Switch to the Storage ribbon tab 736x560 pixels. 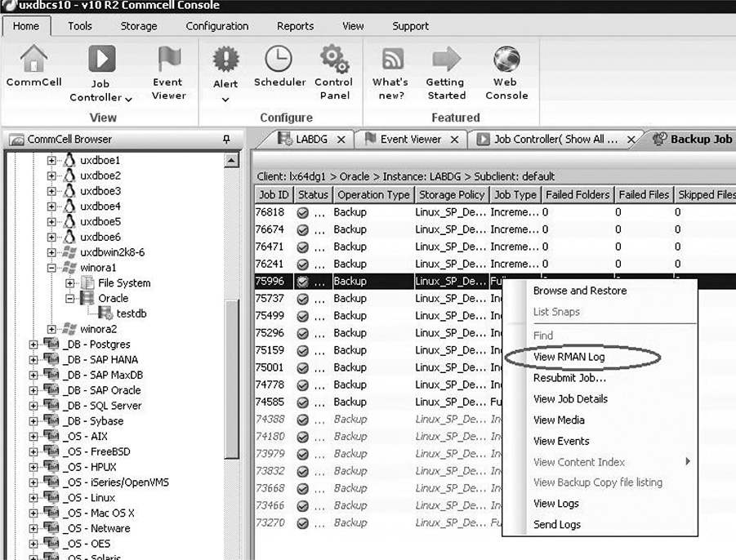[139, 26]
